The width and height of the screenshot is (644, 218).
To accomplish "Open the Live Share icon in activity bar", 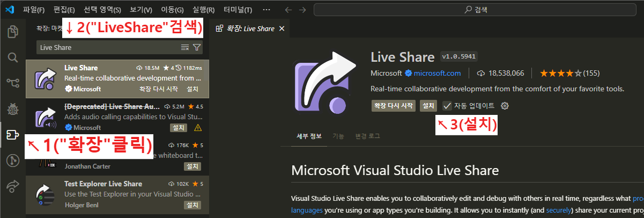I will [13, 186].
